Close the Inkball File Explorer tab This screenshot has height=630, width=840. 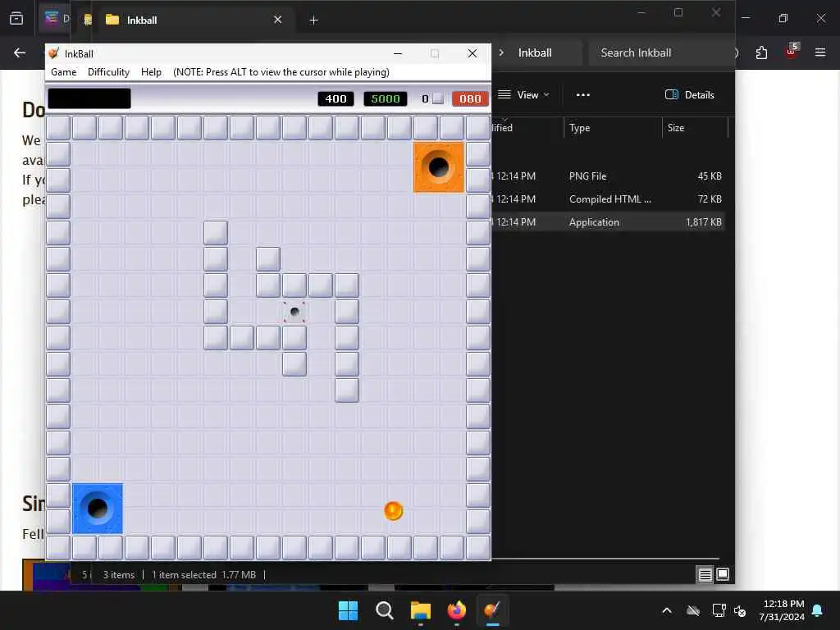pos(277,20)
